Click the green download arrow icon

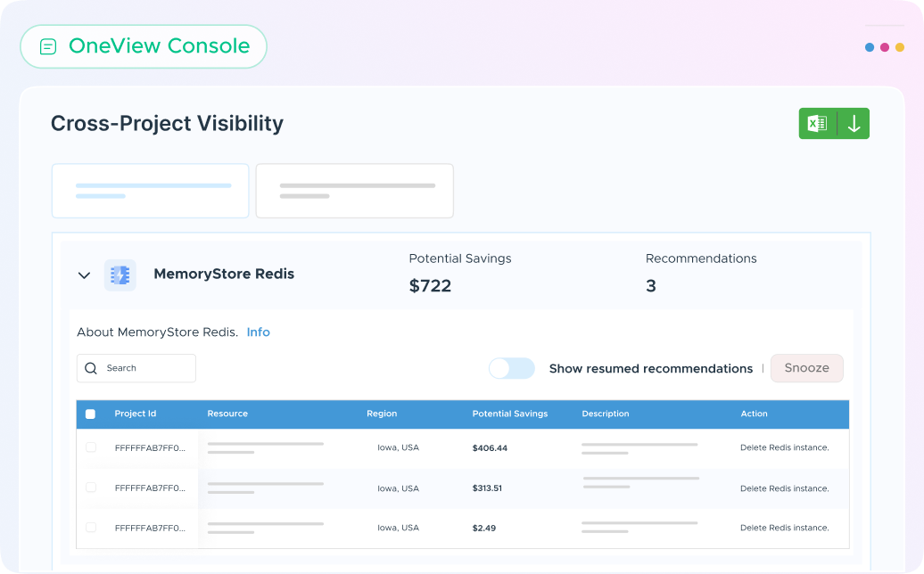[x=854, y=124]
